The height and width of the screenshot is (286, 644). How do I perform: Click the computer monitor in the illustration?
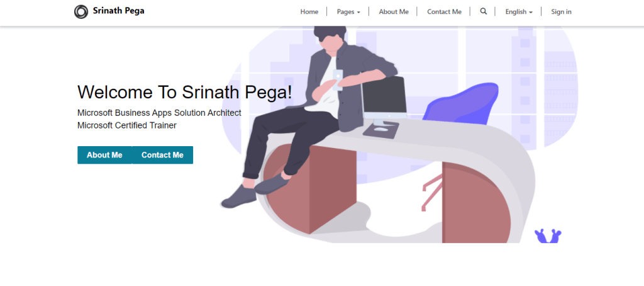(384, 100)
